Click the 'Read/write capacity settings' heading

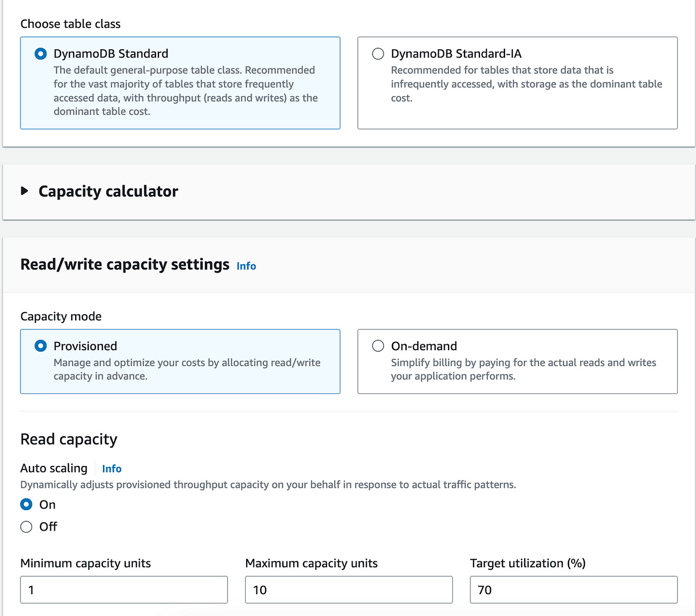[125, 264]
